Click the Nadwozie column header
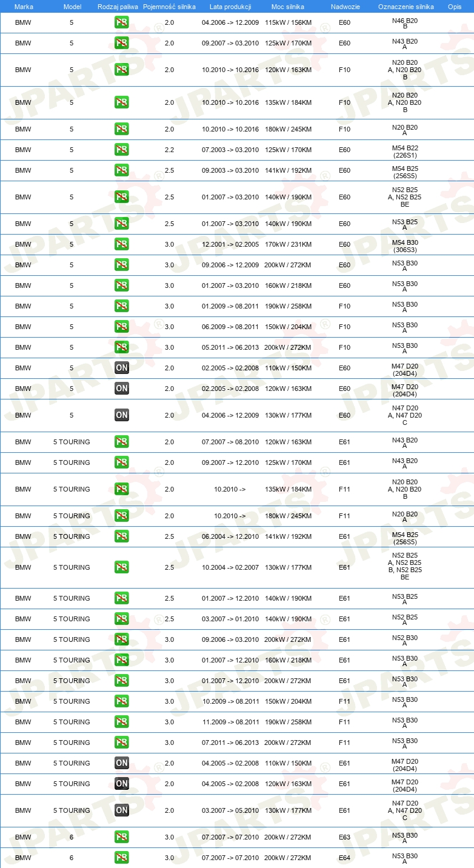474x868 pixels. click(345, 7)
